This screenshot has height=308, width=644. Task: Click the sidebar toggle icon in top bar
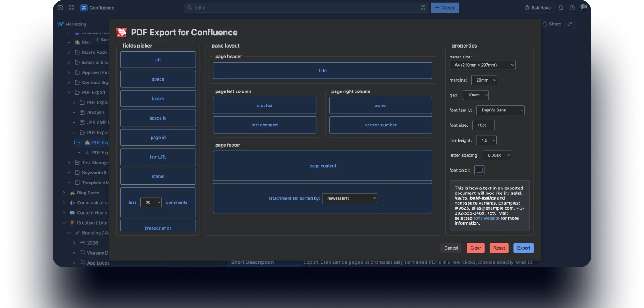(x=60, y=8)
